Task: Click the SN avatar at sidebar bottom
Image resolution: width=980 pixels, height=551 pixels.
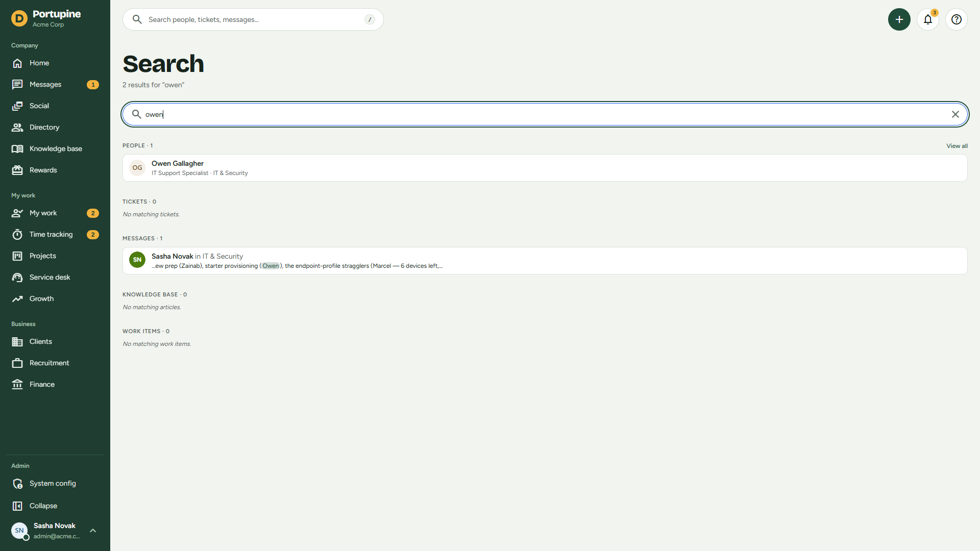Action: (x=19, y=531)
